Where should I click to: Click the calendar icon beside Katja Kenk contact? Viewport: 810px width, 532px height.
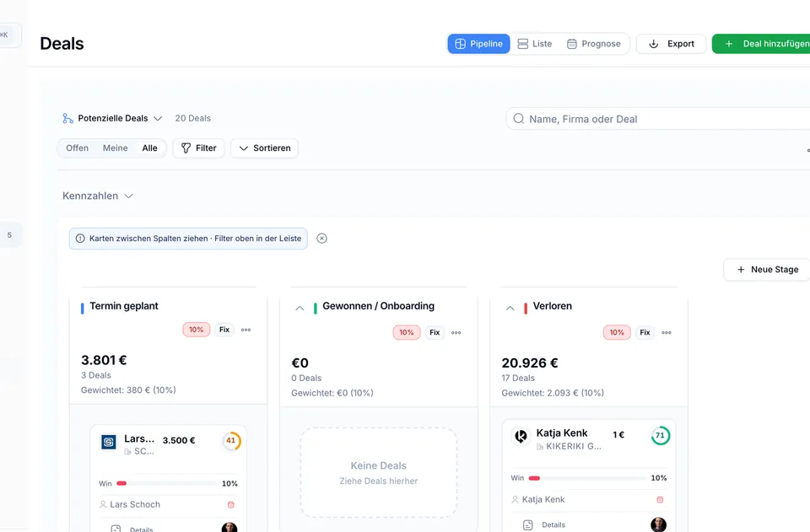(660, 499)
